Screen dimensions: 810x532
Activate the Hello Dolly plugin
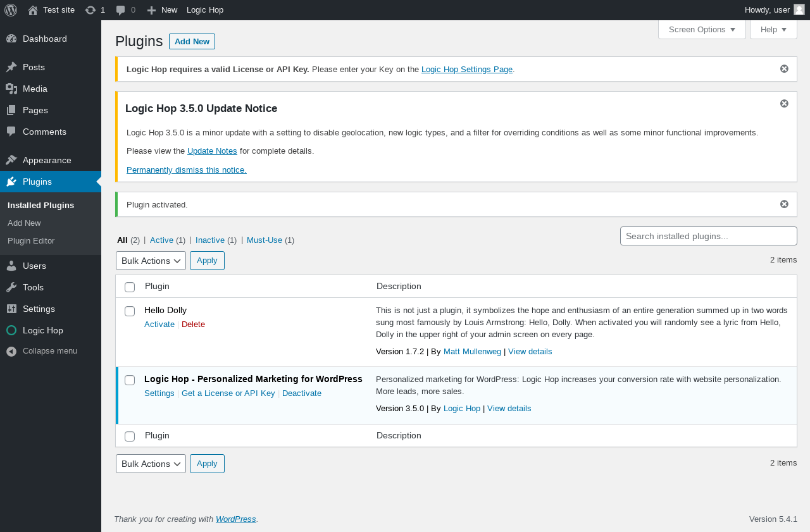pyautogui.click(x=159, y=325)
